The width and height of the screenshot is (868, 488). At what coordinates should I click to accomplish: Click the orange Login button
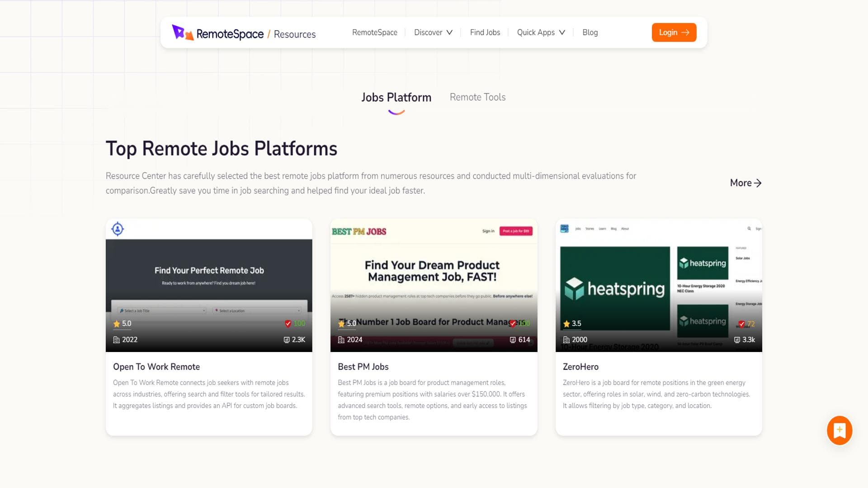coord(674,33)
